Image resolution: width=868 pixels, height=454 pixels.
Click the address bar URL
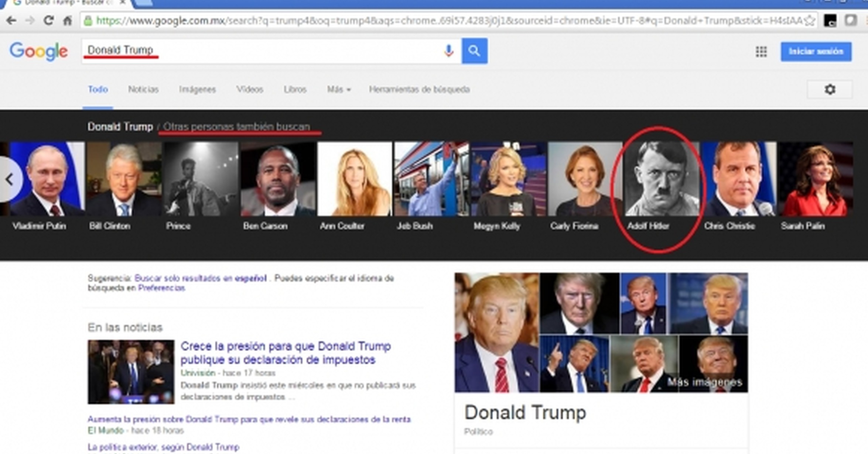[x=449, y=21]
